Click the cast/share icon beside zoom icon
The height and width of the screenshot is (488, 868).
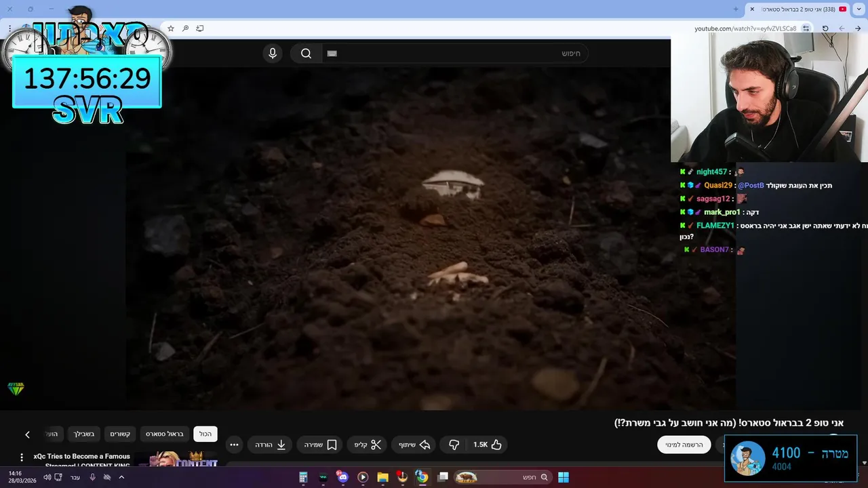[200, 28]
